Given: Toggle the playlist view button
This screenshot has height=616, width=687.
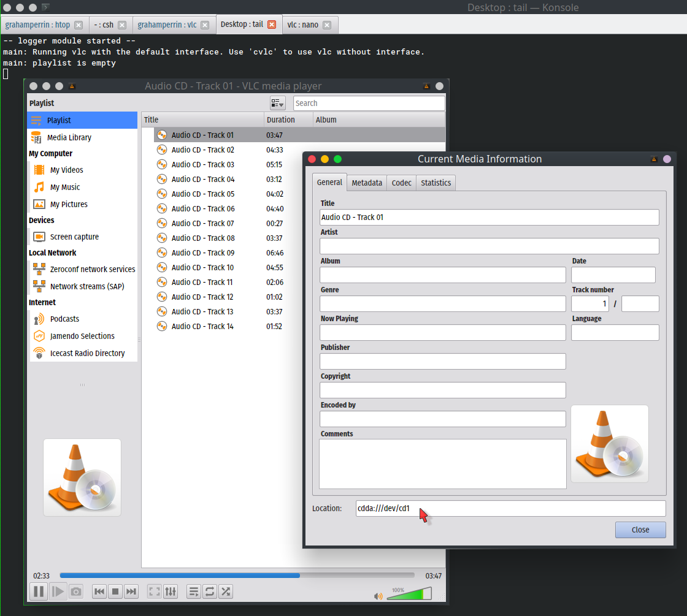Looking at the screenshot, I should click(x=194, y=591).
